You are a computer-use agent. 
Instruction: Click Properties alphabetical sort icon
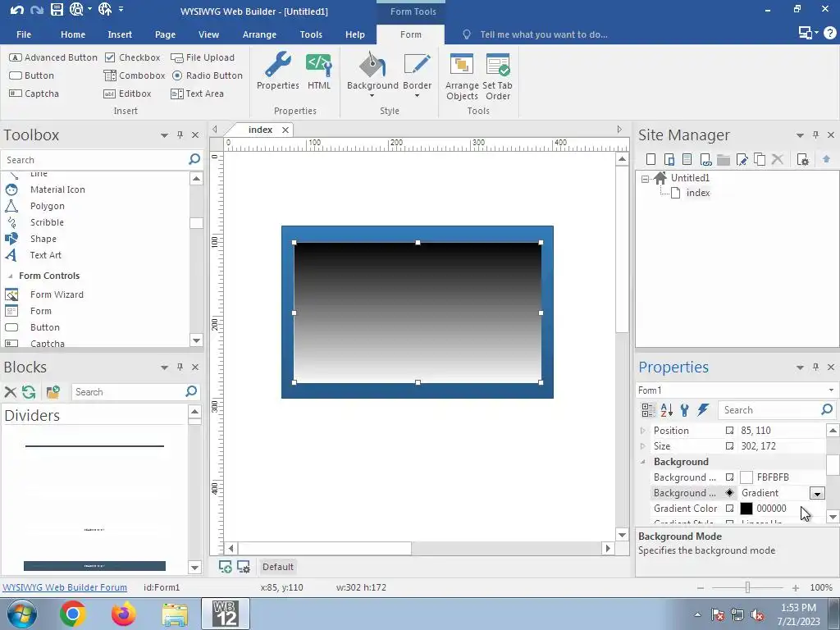click(x=666, y=410)
